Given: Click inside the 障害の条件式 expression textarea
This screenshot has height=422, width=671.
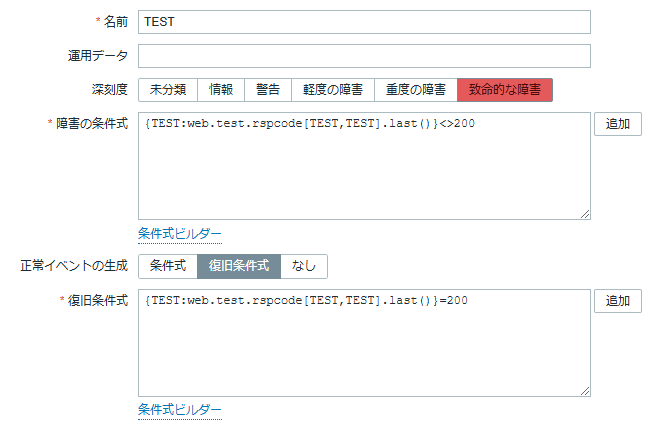Looking at the screenshot, I should (364, 166).
